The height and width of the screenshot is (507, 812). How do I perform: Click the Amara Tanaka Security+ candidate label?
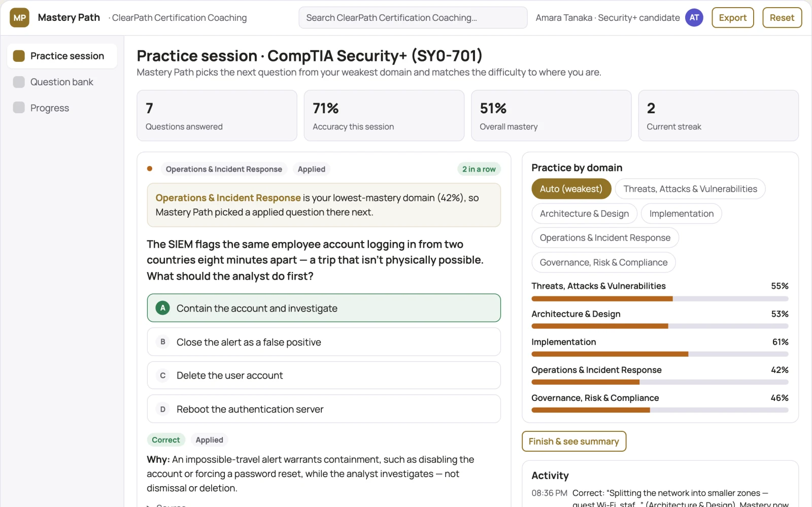(x=607, y=18)
